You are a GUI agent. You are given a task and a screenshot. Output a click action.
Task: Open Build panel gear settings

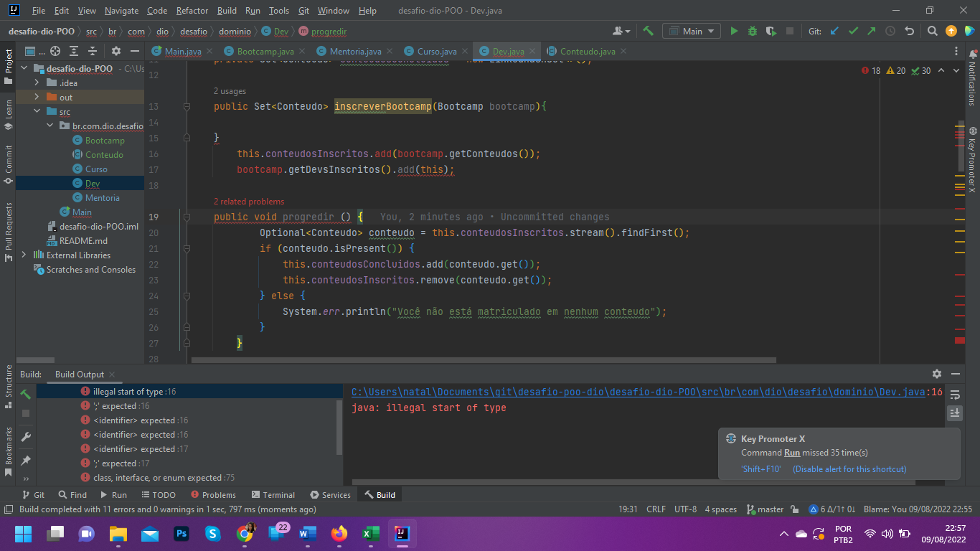936,374
